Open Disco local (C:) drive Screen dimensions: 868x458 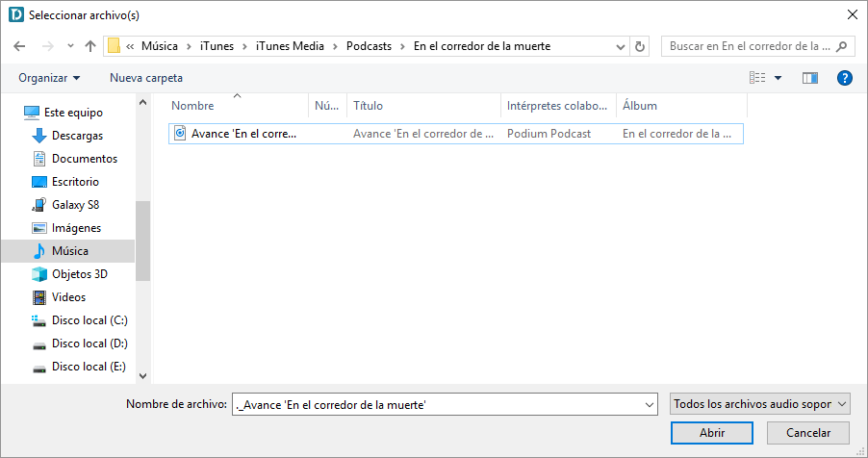(89, 320)
